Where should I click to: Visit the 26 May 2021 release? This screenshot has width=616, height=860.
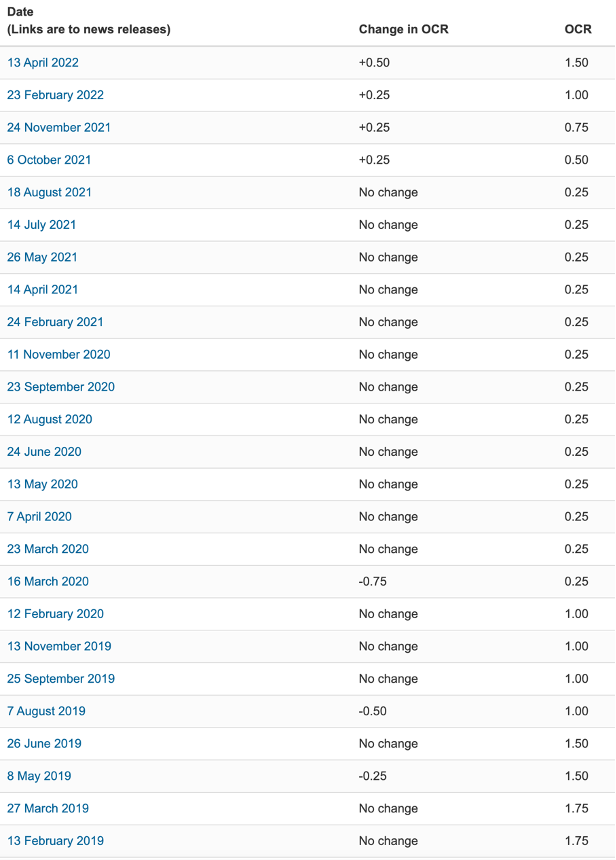pos(42,257)
